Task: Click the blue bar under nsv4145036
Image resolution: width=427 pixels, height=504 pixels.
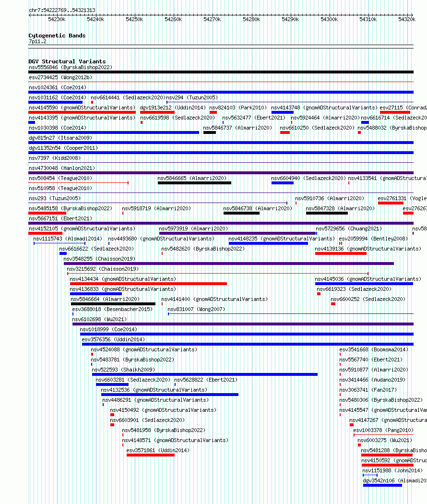Action: coord(364,284)
